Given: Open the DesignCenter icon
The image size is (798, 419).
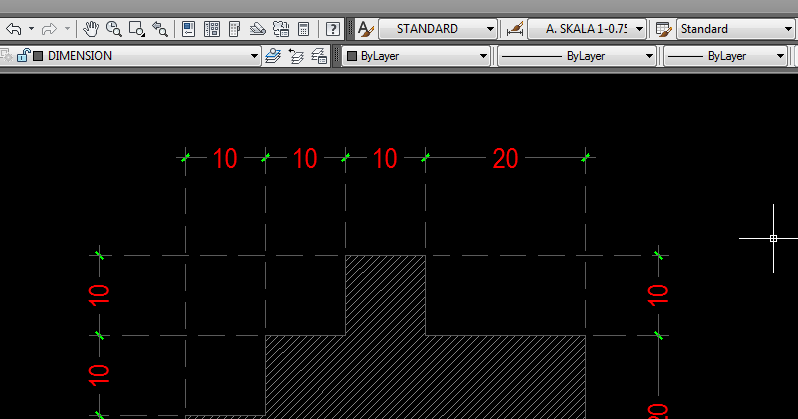Looking at the screenshot, I should click(x=212, y=29).
